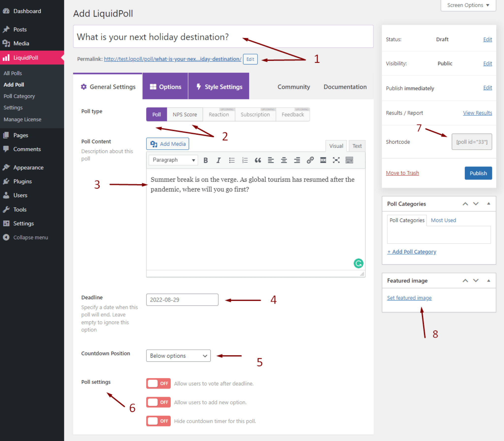Screen dimensions: 504x441
Task: Expand Screen Options panel
Action: coord(468,5)
